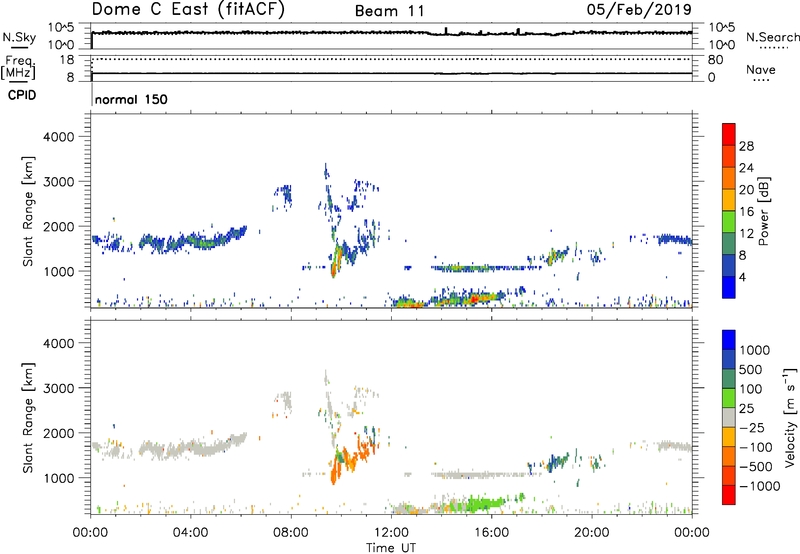Click the '80' Nave axis tick
This screenshot has width=800, height=554.
pos(715,60)
